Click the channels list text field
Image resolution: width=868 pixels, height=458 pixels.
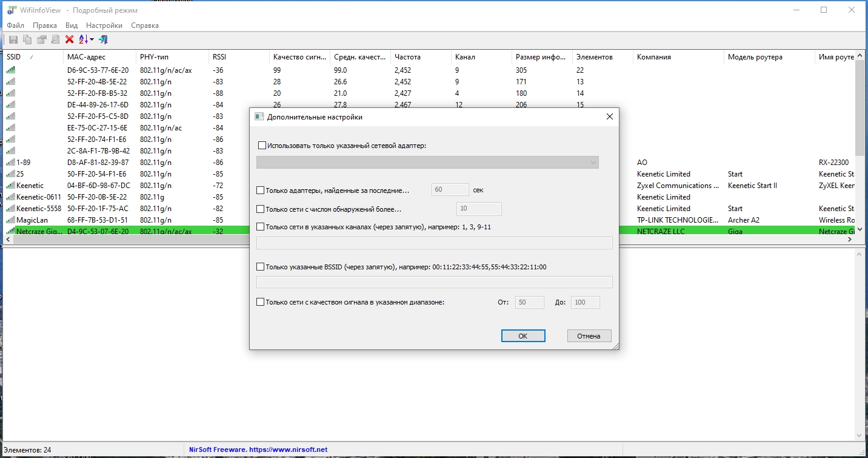pyautogui.click(x=435, y=243)
